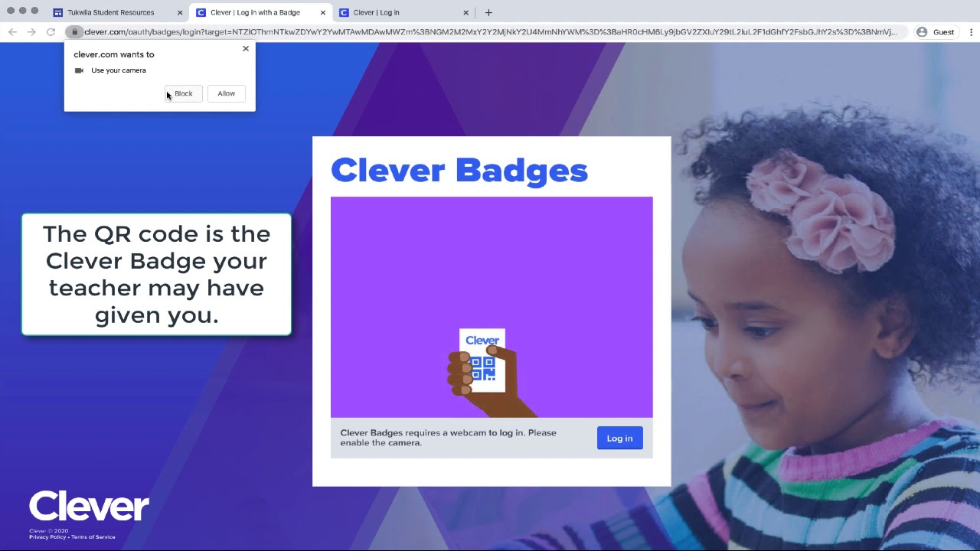Close the camera permission popup
Screen dimensions: 980x551
click(x=246, y=48)
